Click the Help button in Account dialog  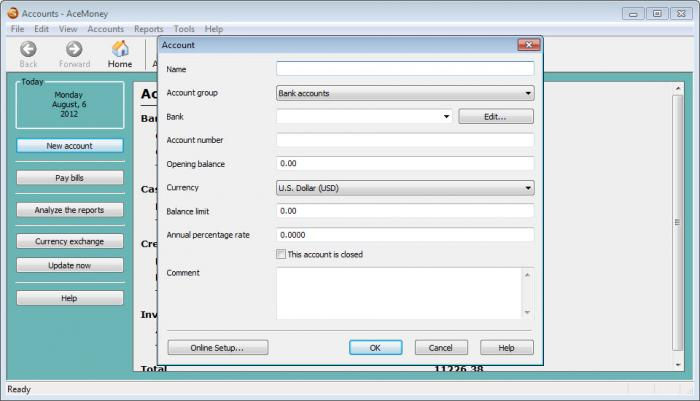tap(507, 347)
